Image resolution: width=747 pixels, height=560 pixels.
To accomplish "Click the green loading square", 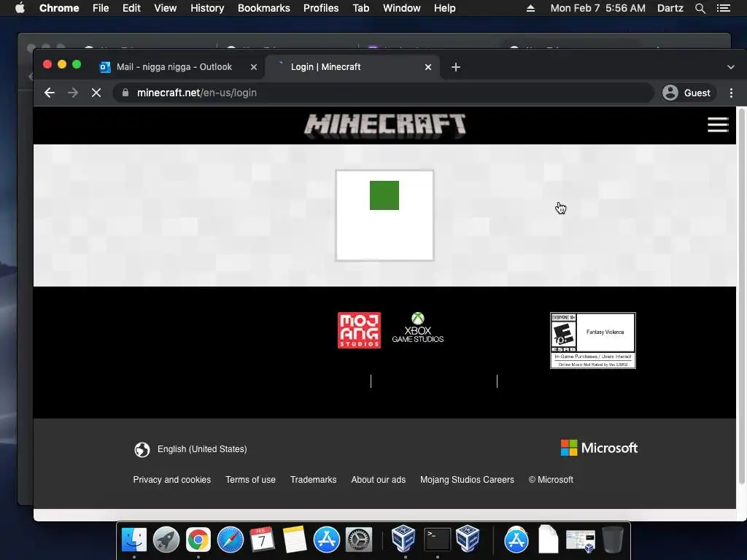I will click(x=384, y=195).
